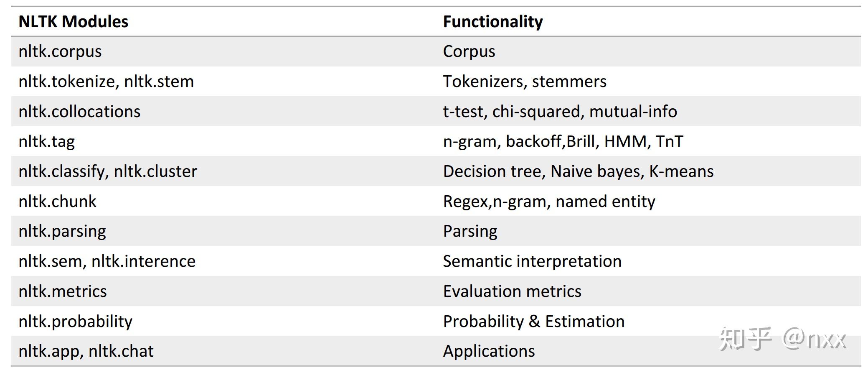868x373 pixels.
Task: Click the Functionality column header
Action: (x=493, y=22)
